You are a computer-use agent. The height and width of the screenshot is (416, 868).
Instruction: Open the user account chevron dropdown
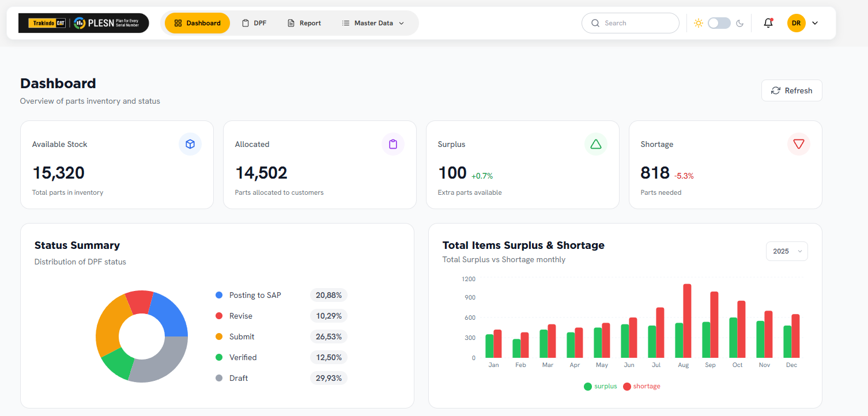[815, 23]
